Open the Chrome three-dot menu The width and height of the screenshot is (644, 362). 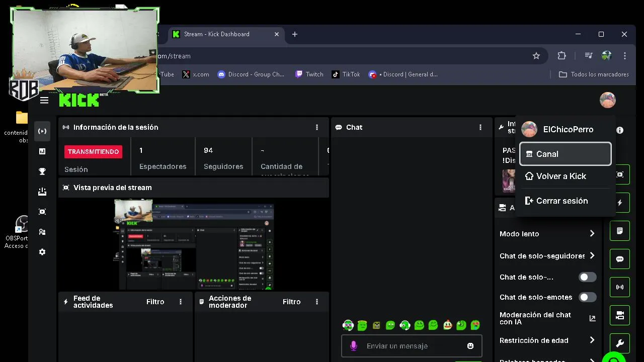point(624,56)
